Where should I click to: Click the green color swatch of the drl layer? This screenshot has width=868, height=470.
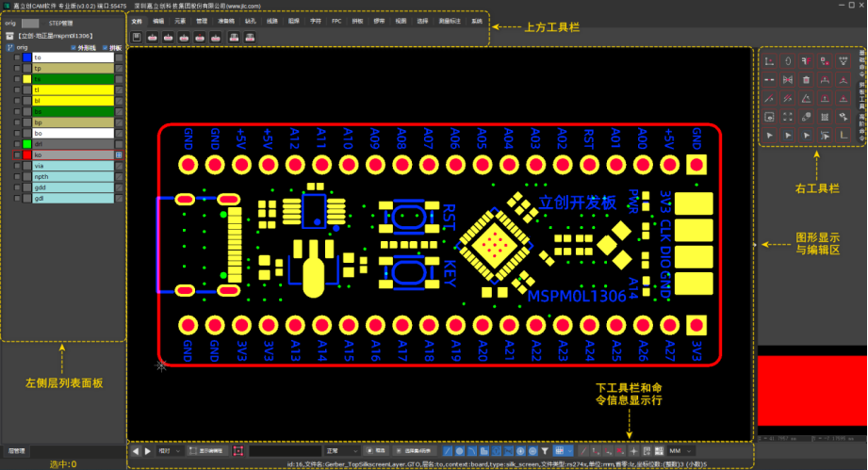(26, 144)
